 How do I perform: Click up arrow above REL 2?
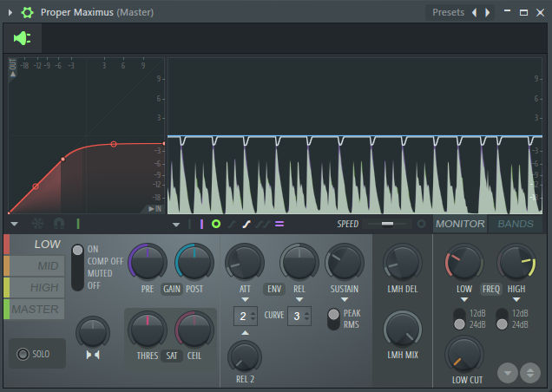tap(245, 332)
